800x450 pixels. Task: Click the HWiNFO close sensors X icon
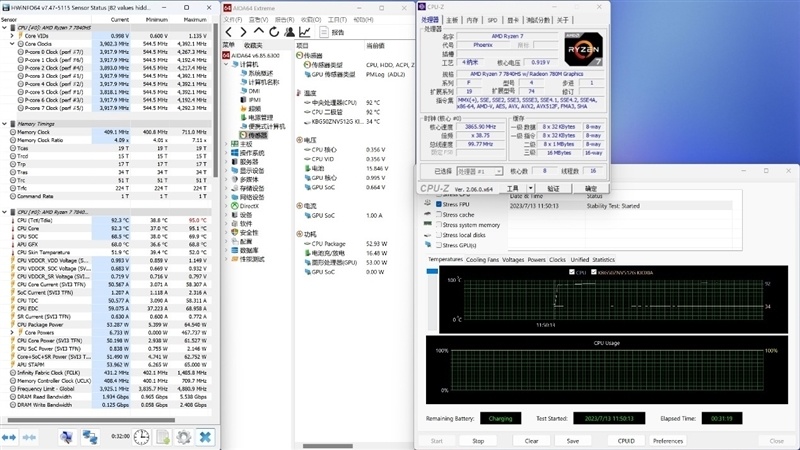(x=205, y=437)
